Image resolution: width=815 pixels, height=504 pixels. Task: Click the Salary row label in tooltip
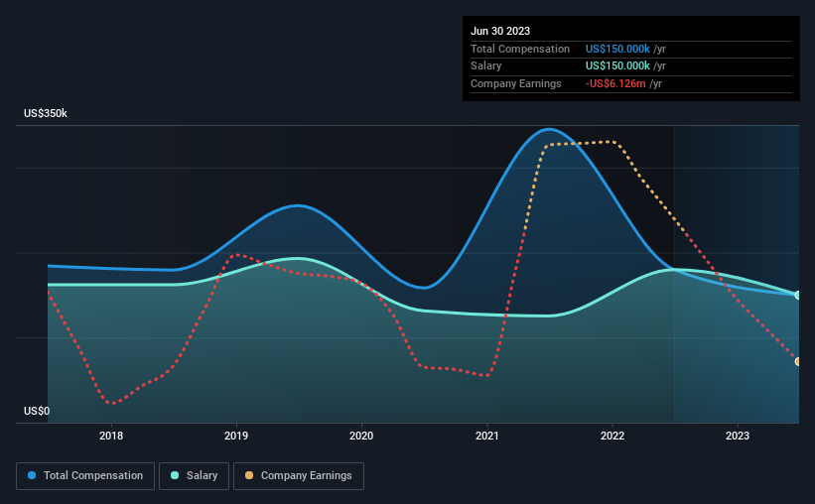click(486, 66)
